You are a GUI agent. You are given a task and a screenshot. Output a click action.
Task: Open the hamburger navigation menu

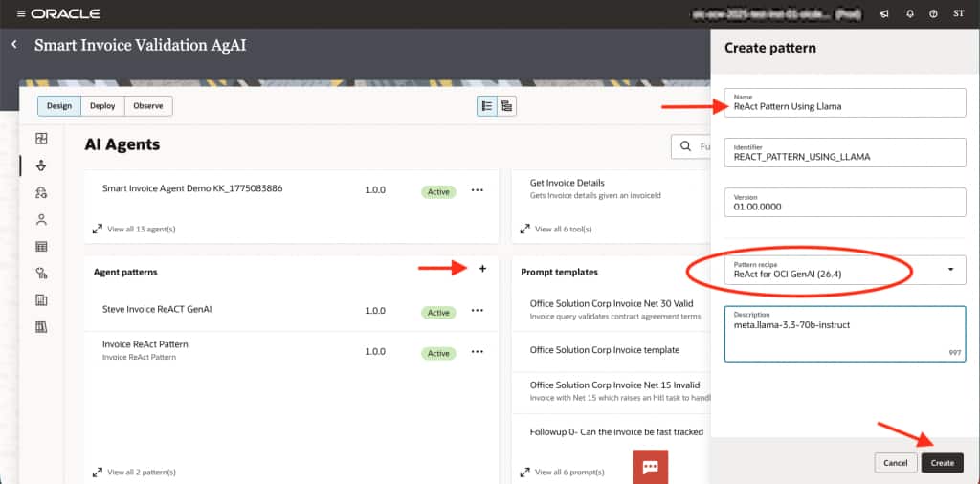click(x=21, y=13)
